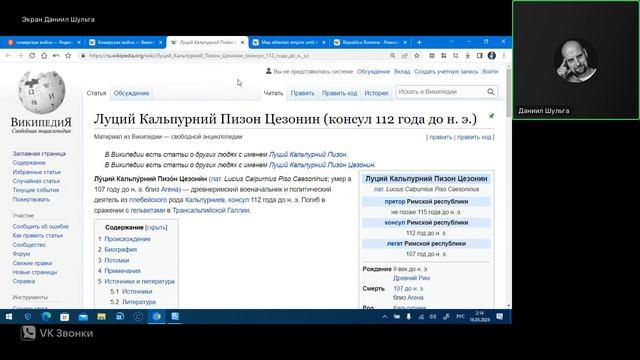The height and width of the screenshot is (360, 640).
Task: Click легат link in infobox
Action: coord(395,244)
